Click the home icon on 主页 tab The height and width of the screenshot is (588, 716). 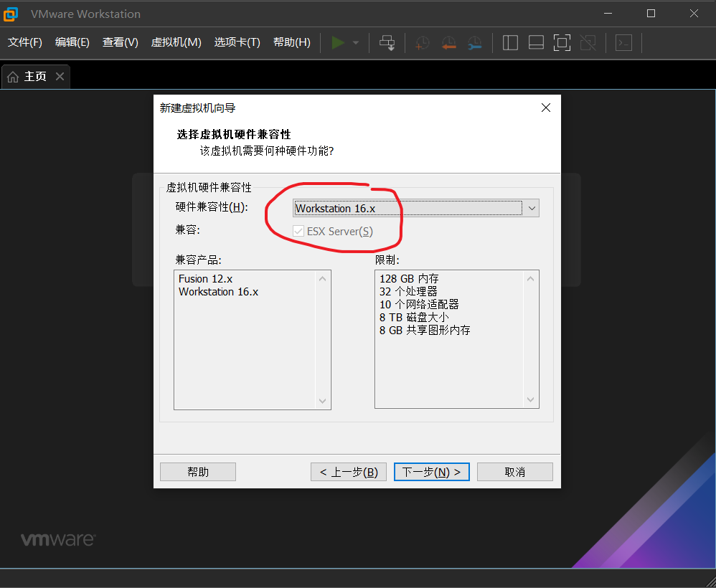pos(13,77)
